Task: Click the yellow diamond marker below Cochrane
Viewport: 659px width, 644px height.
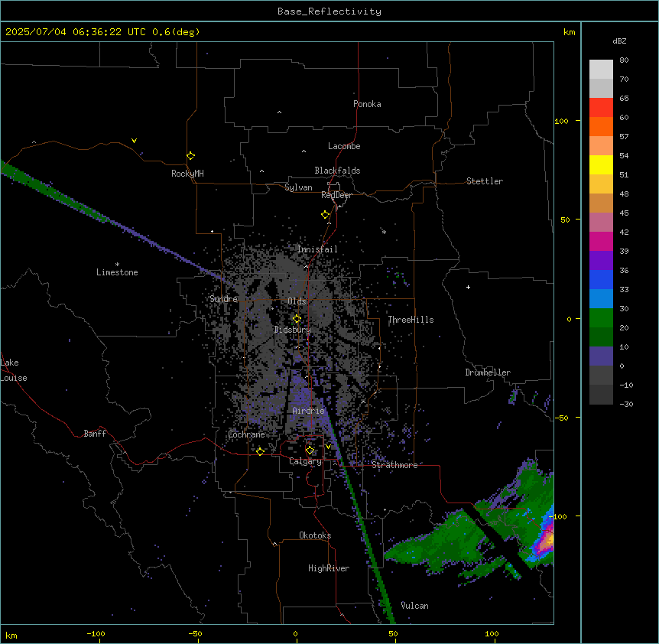Action: tap(260, 451)
